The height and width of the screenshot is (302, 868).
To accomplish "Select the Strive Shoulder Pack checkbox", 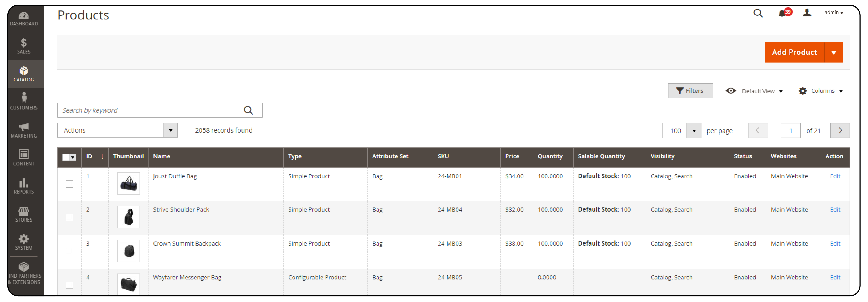I will tap(69, 218).
